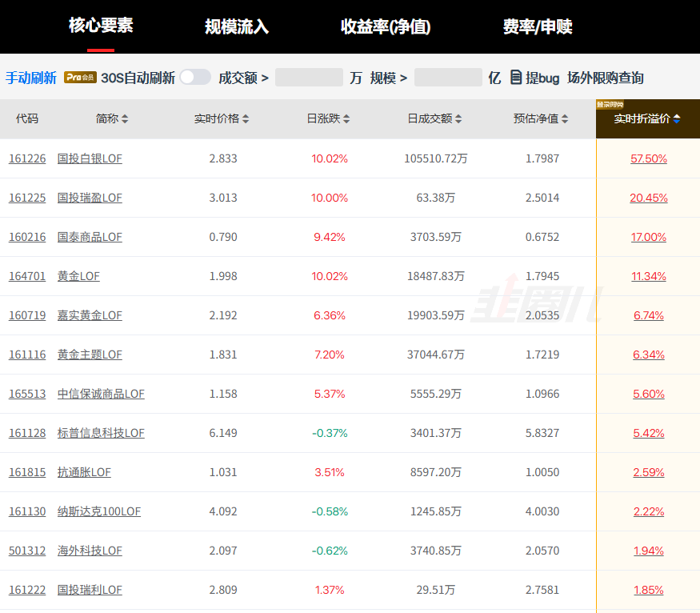This screenshot has height=613, width=700.
Task: Open 国投瑞盈LOF fund page
Action: pos(90,198)
